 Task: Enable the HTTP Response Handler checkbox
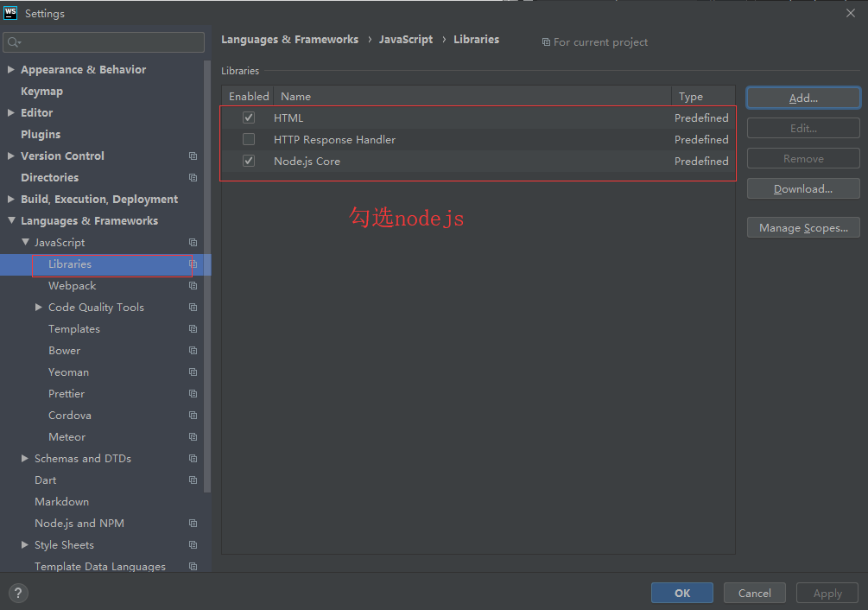(x=249, y=139)
